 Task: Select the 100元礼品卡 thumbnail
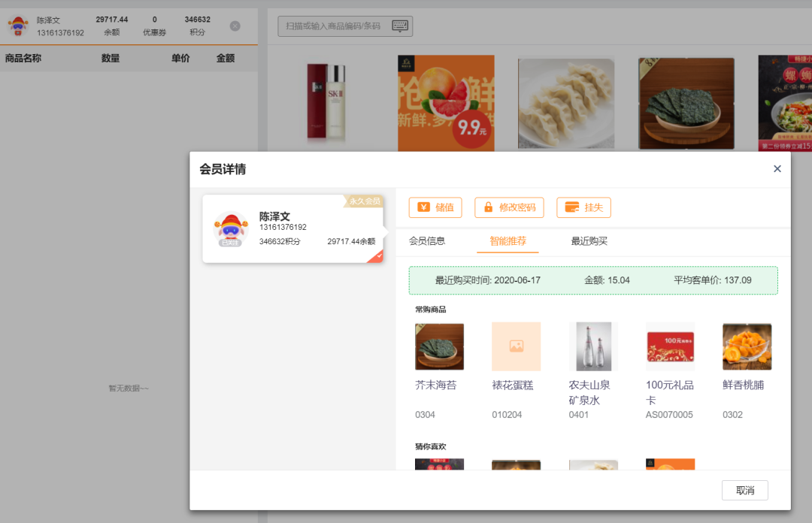(670, 346)
